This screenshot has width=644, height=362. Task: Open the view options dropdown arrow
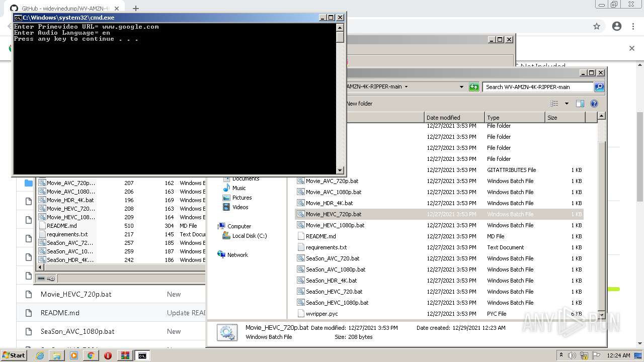pos(567,104)
